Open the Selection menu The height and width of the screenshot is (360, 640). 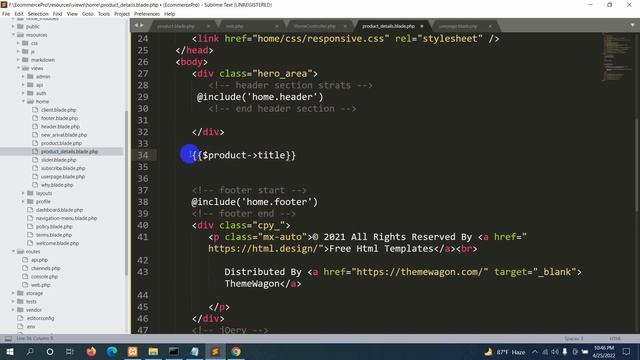[38, 13]
